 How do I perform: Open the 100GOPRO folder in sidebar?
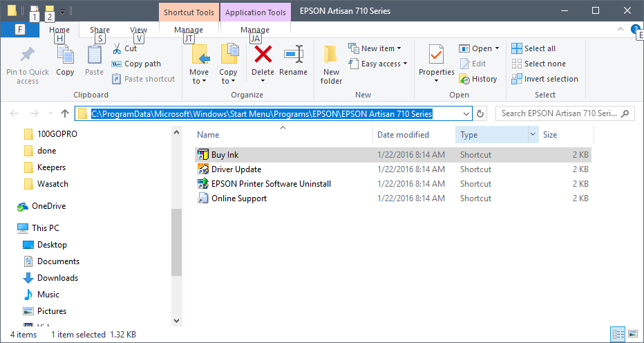pyautogui.click(x=50, y=134)
